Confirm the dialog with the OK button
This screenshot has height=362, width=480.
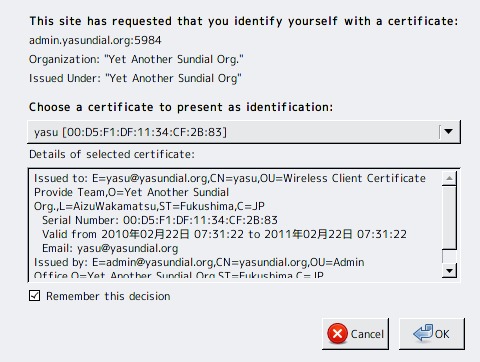[x=432, y=334]
